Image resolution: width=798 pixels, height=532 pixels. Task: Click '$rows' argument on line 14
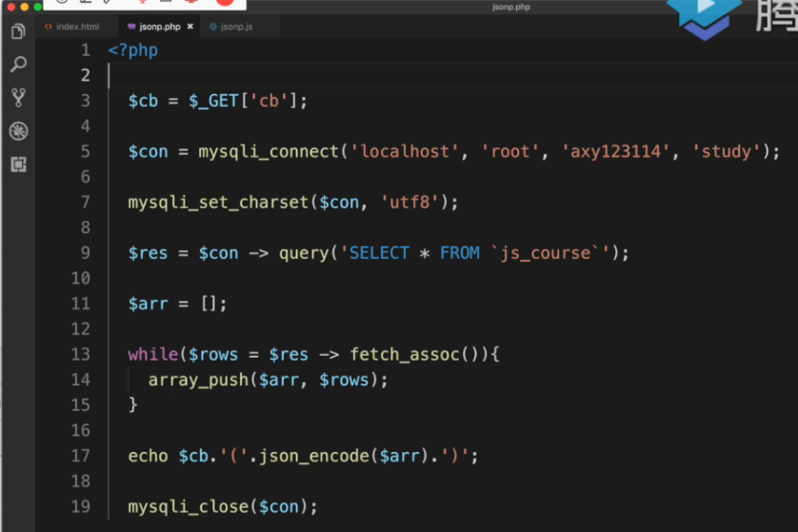(x=344, y=380)
